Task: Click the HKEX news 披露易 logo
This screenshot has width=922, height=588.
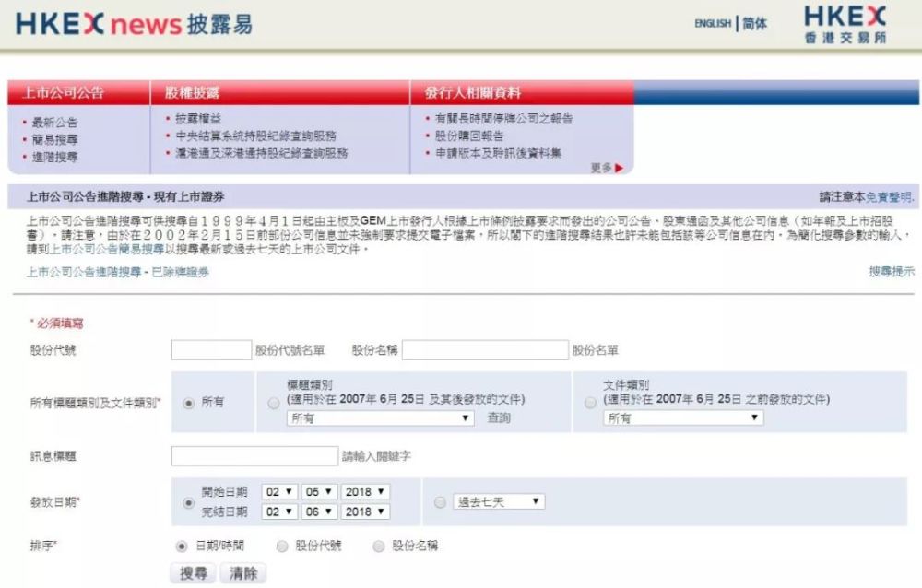Action: (134, 24)
